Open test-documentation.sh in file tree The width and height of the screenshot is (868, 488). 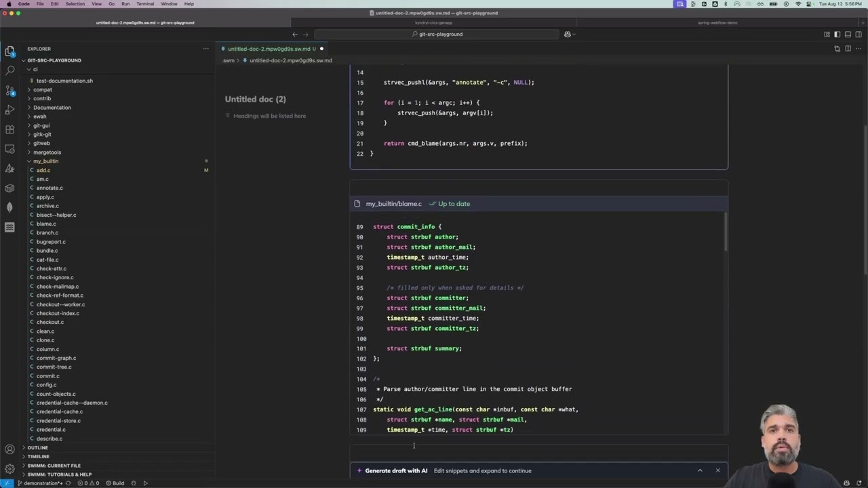pos(64,81)
